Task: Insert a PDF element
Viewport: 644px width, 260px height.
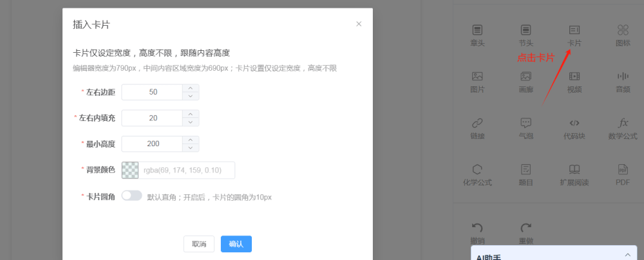Action: click(623, 176)
